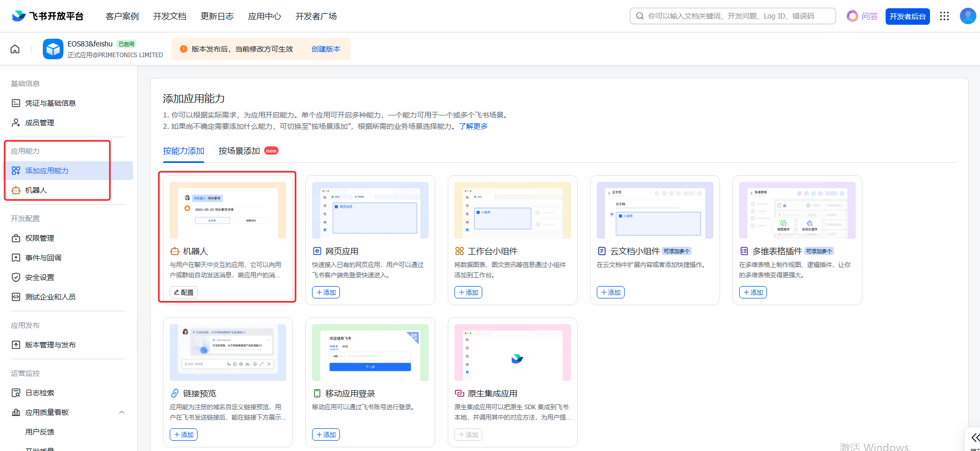Switch to 按场景添加 tab
The image size is (980, 451).
pyautogui.click(x=239, y=151)
